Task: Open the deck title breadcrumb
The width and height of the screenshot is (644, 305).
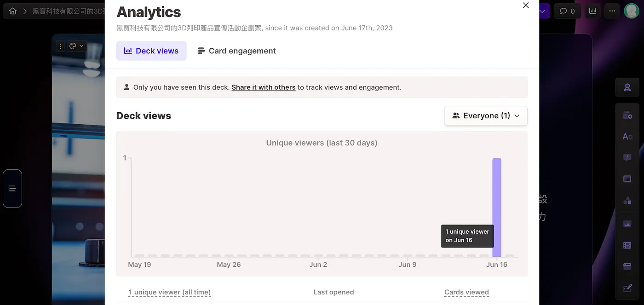Action: [69, 11]
